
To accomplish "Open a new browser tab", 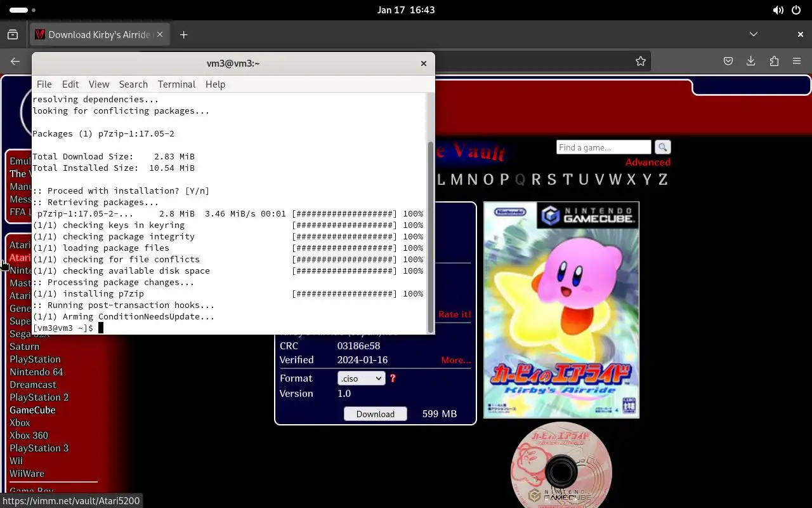I will click(x=184, y=34).
